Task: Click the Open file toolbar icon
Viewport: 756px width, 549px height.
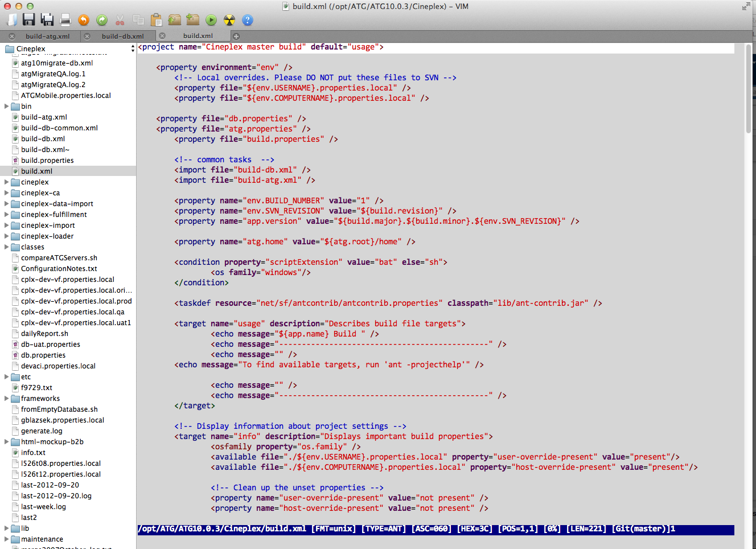Action: pos(11,20)
